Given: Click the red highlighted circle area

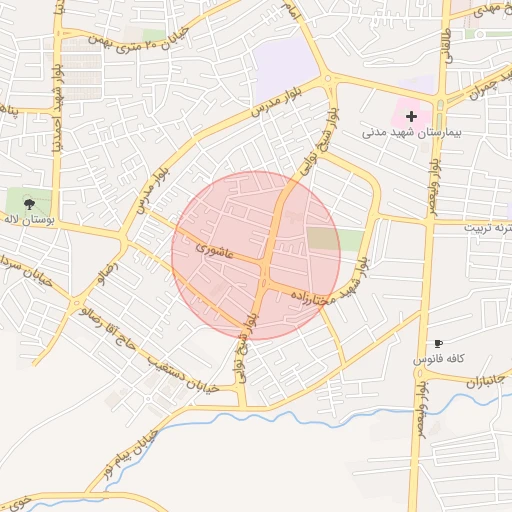Looking at the screenshot, I should click(x=256, y=256).
